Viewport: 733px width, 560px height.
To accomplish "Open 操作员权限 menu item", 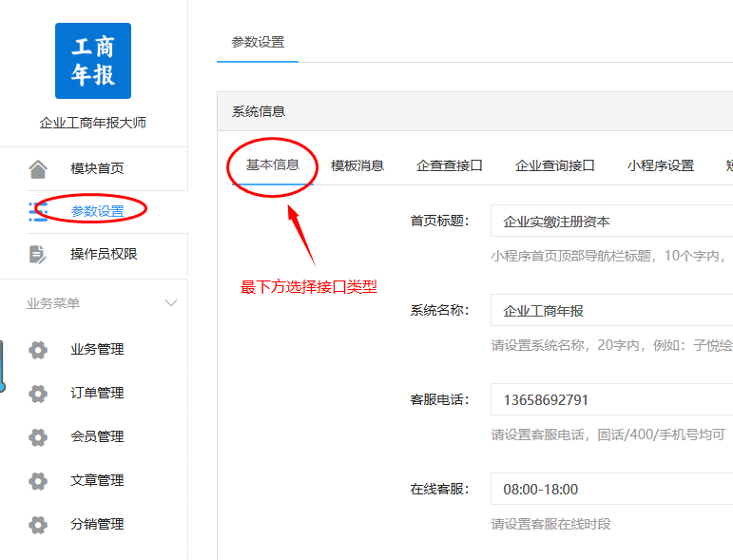I will pyautogui.click(x=104, y=254).
